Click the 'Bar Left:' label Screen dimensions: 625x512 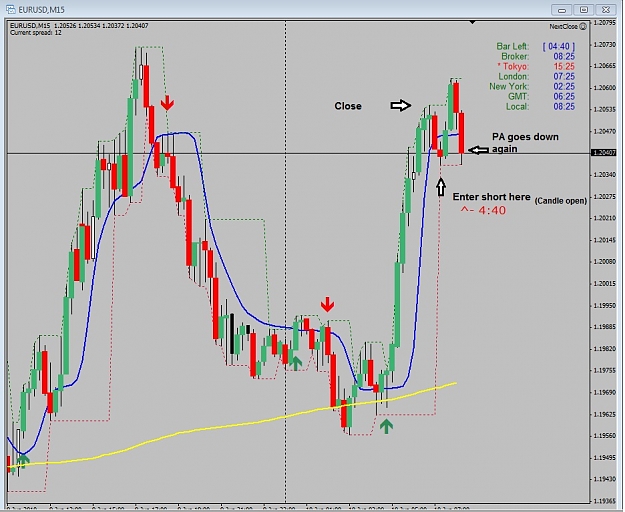coord(513,47)
